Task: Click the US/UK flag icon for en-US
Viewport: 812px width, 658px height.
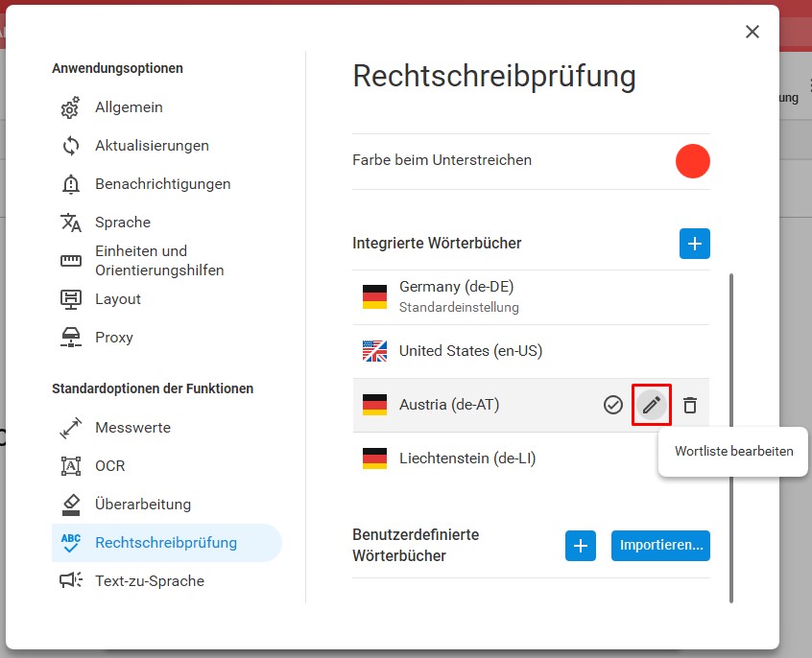Action: [x=374, y=351]
